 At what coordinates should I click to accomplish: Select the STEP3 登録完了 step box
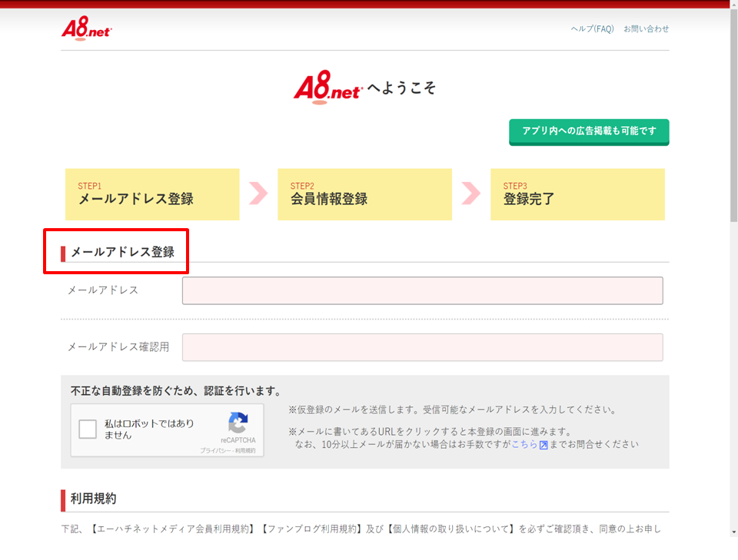[x=577, y=194]
